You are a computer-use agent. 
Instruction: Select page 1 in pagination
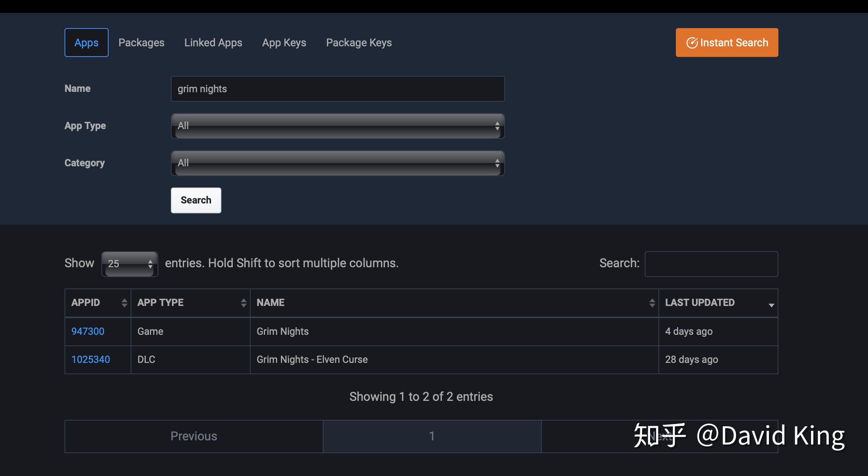click(x=432, y=436)
